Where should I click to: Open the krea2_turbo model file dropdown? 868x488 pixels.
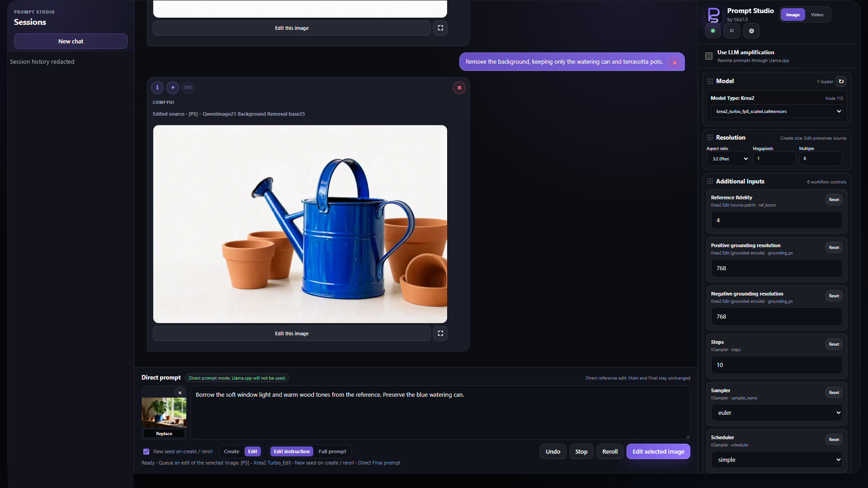[x=777, y=111]
